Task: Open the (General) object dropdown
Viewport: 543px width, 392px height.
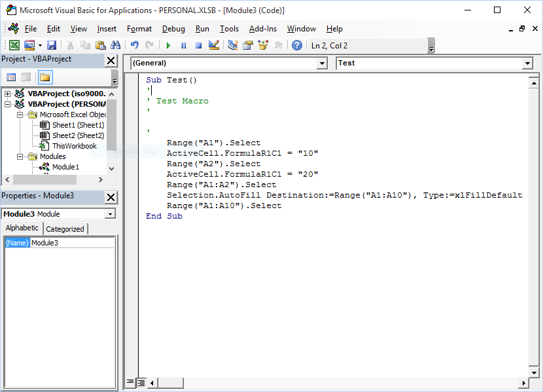Action: [x=322, y=63]
